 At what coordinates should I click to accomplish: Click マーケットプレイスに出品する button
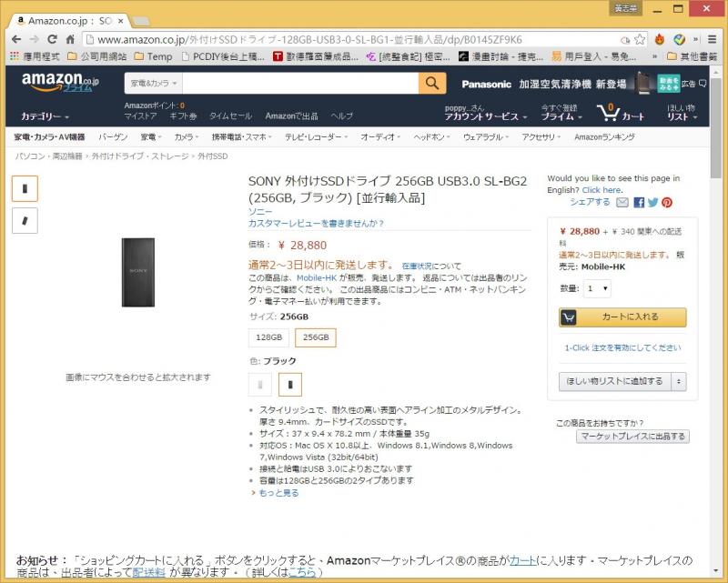(x=632, y=437)
